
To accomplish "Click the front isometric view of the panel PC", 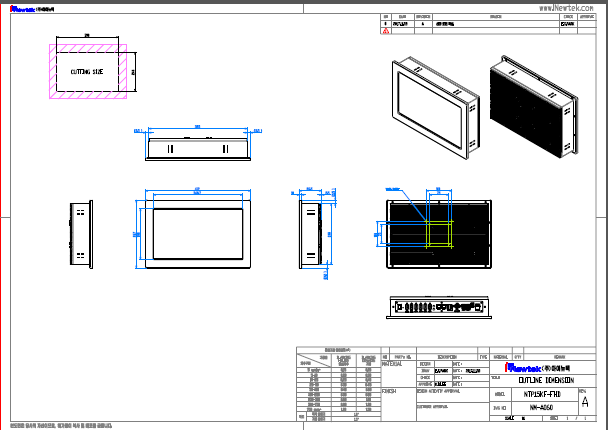I will pyautogui.click(x=435, y=107).
